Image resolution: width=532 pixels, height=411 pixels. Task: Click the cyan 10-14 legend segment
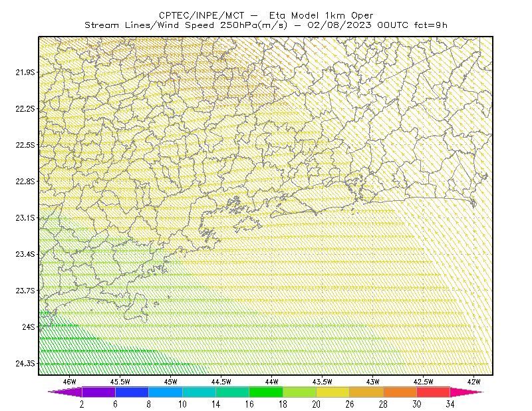(199, 392)
